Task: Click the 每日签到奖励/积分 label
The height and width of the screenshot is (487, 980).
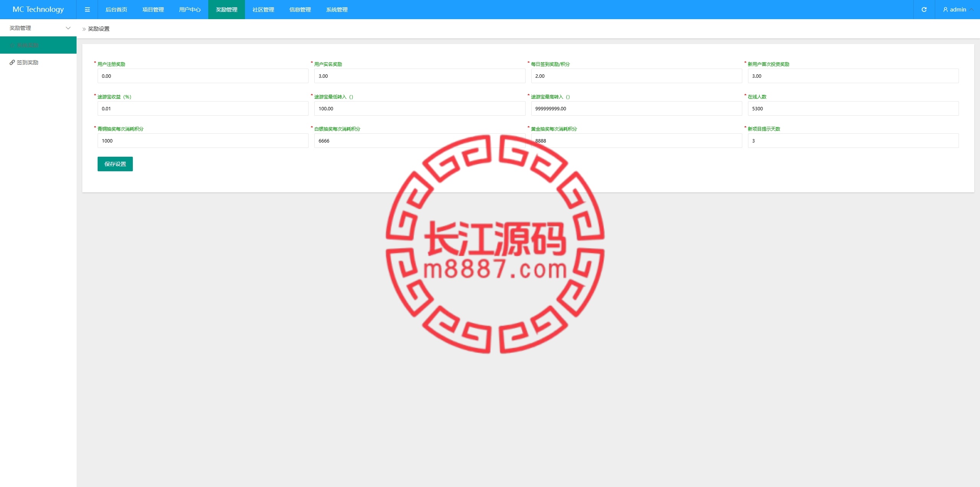Action: point(550,64)
